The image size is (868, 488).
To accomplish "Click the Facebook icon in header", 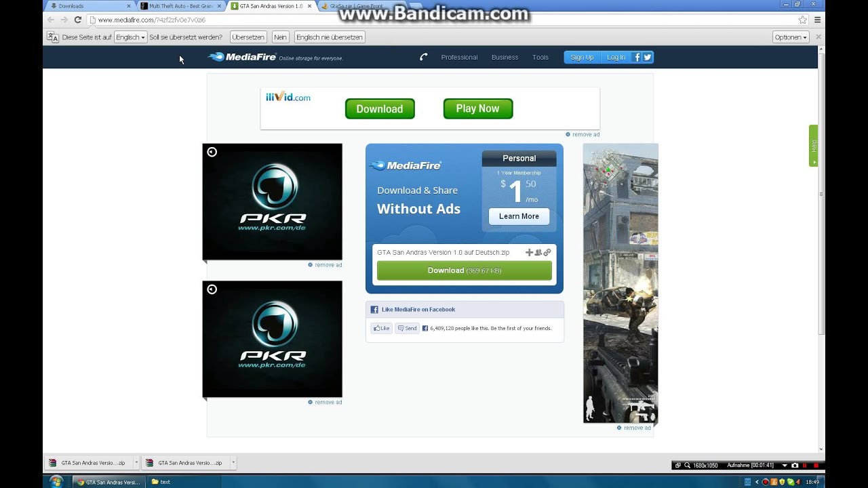I will tap(637, 57).
